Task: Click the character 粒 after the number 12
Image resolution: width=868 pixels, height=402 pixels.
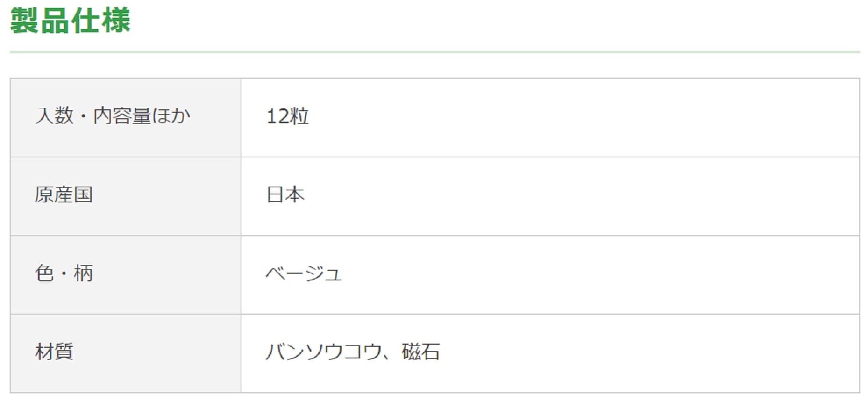Action: (x=298, y=116)
